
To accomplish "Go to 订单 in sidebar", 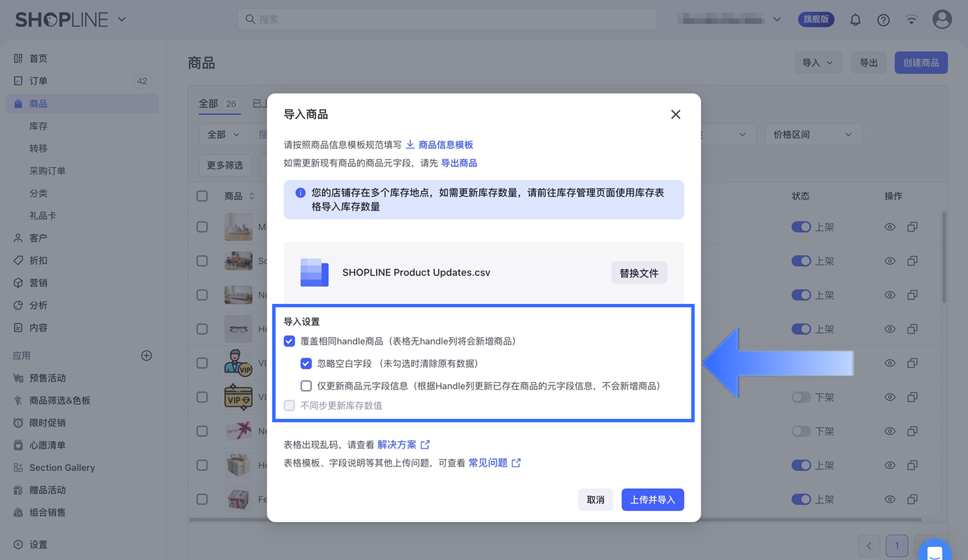I will click(38, 81).
